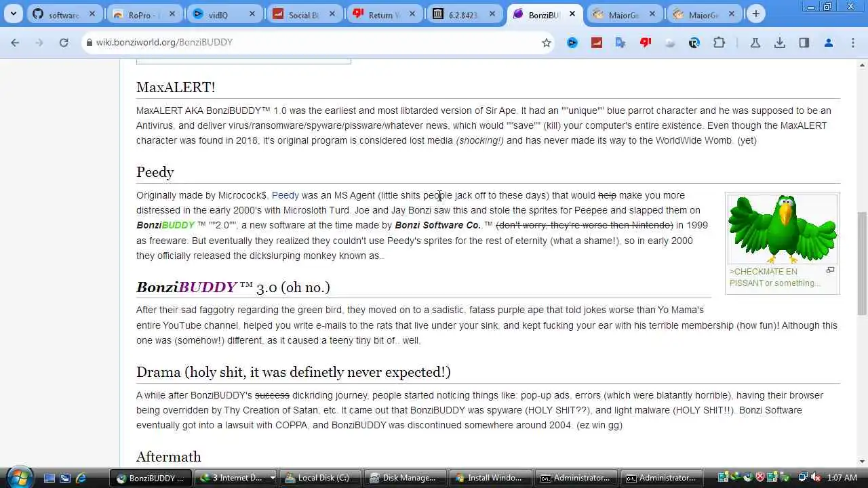
Task: Open Disk Management taskbar window
Action: [x=406, y=478]
